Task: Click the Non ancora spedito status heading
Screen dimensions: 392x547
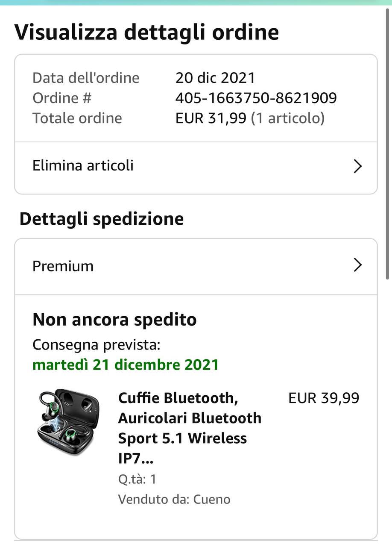Action: (114, 320)
